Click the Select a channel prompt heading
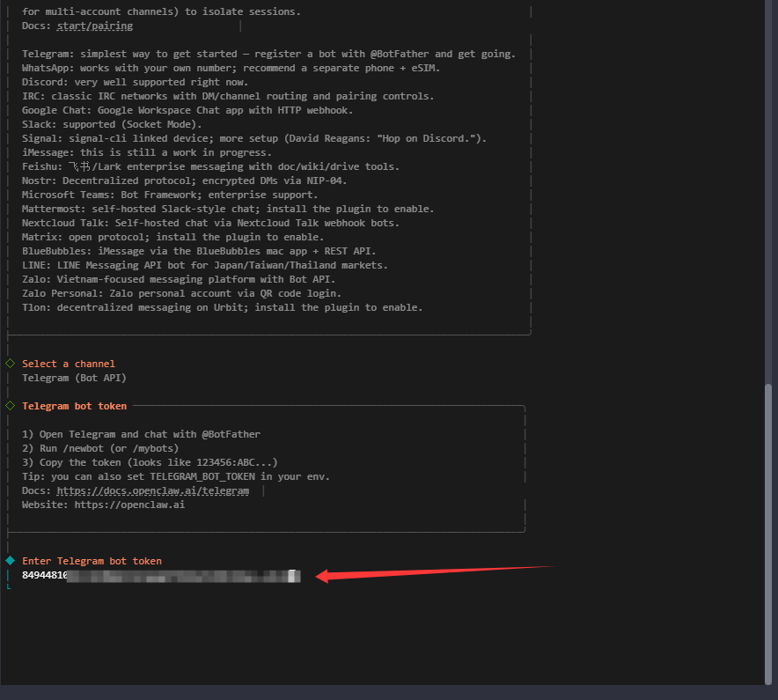The image size is (778, 700). pos(69,364)
